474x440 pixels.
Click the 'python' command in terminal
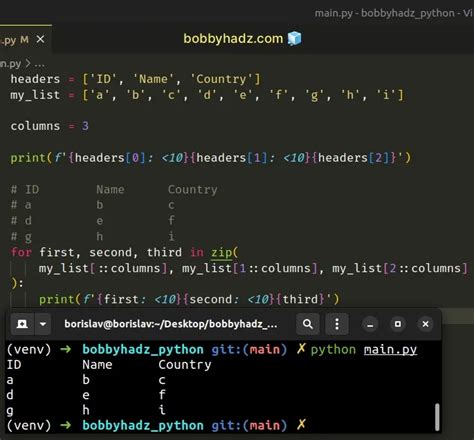point(333,350)
